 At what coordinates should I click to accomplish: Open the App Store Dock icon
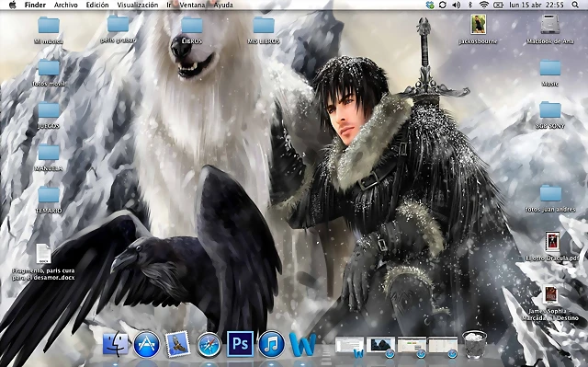[146, 344]
